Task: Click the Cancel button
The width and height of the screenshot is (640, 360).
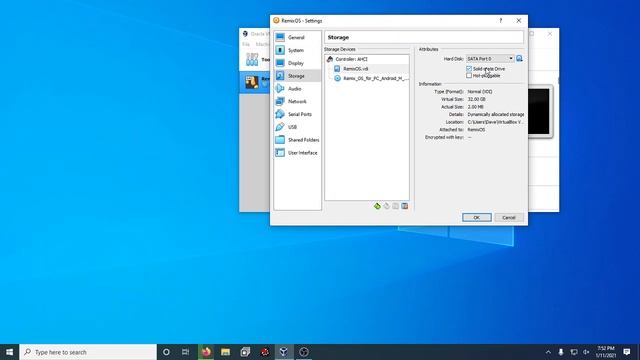Action: (509, 218)
